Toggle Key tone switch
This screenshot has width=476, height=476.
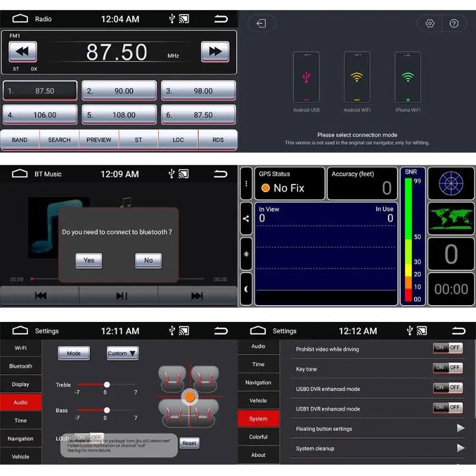coord(448,368)
